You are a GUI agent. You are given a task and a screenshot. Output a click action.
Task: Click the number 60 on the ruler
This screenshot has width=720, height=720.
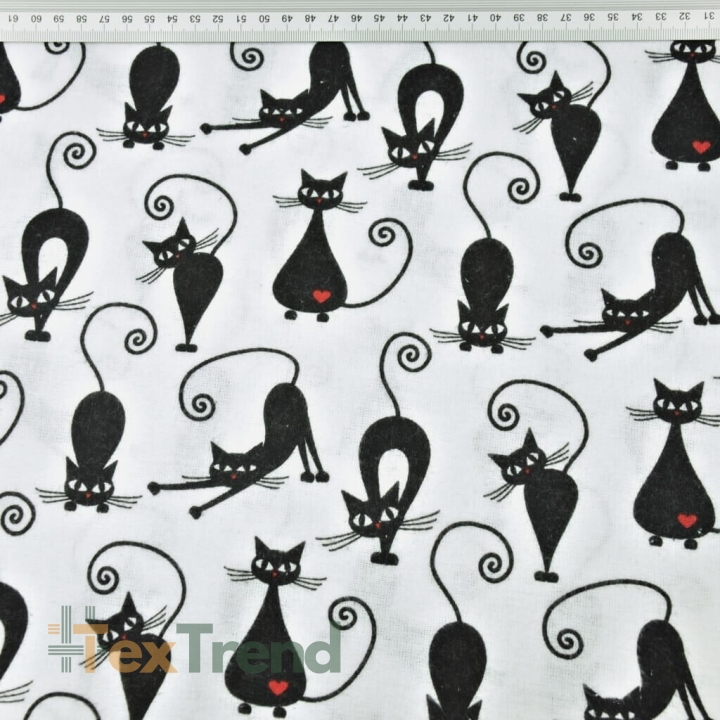(35, 17)
